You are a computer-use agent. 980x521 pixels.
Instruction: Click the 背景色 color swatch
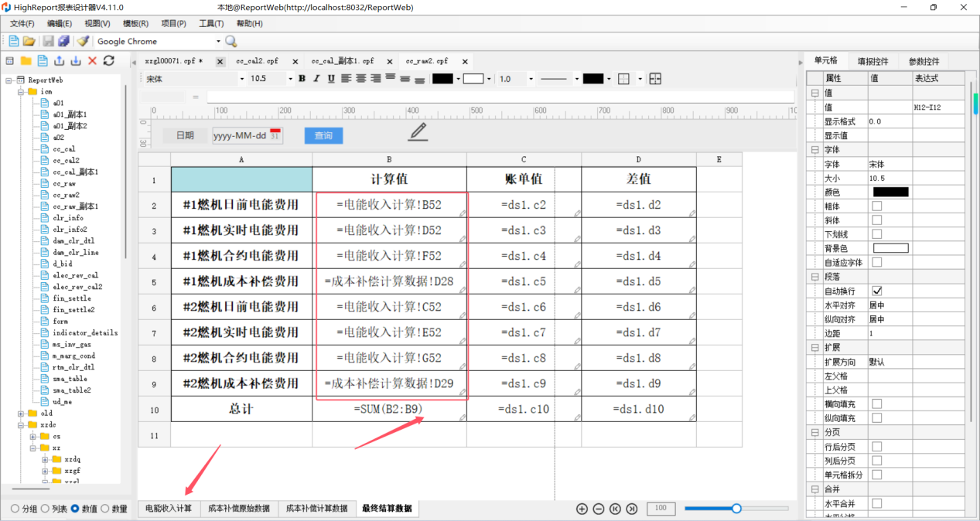pyautogui.click(x=890, y=248)
